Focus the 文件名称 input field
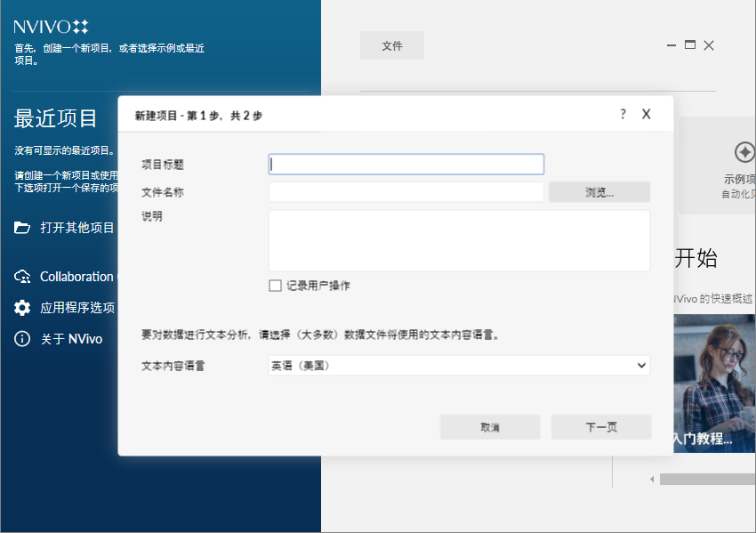Image resolution: width=756 pixels, height=533 pixels. tap(406, 192)
